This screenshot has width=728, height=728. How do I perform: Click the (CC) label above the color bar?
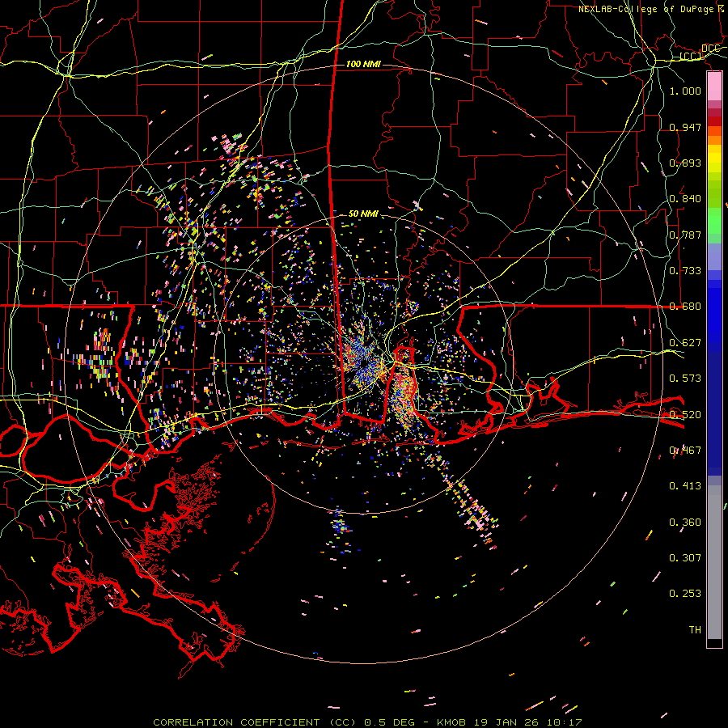(691, 56)
